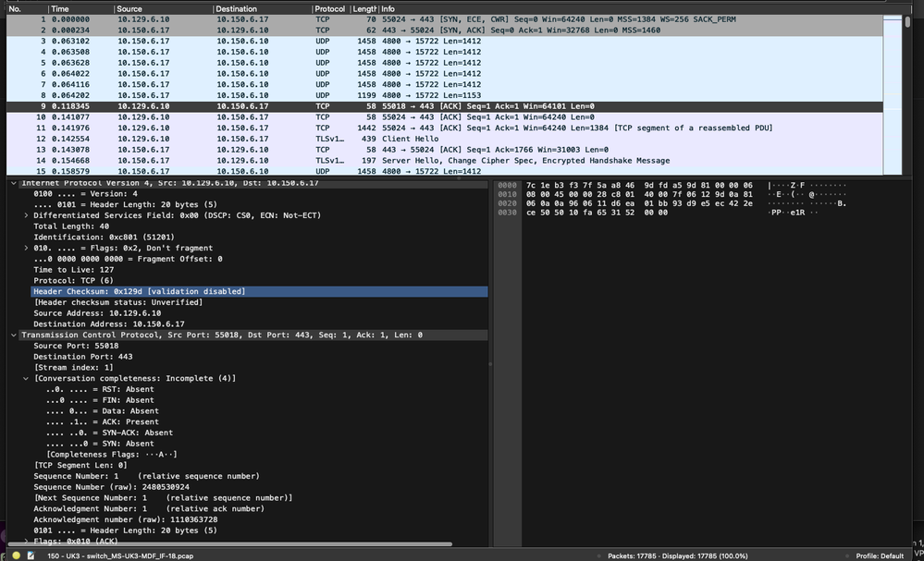Select the 'Time to Live: 127' field

(x=74, y=270)
